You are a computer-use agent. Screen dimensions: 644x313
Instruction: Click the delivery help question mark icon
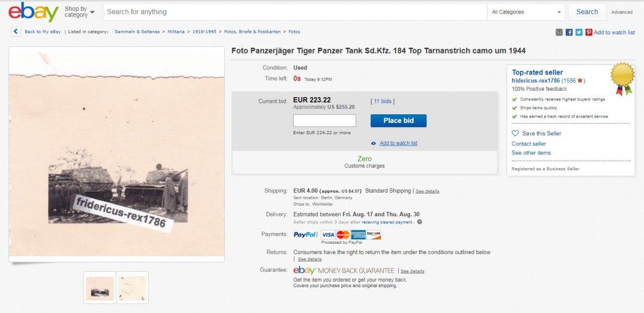(x=420, y=222)
